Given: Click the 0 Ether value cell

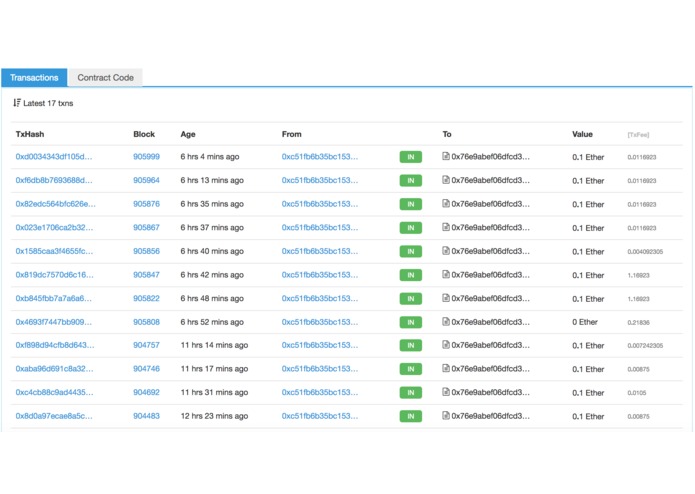Looking at the screenshot, I should (x=585, y=322).
